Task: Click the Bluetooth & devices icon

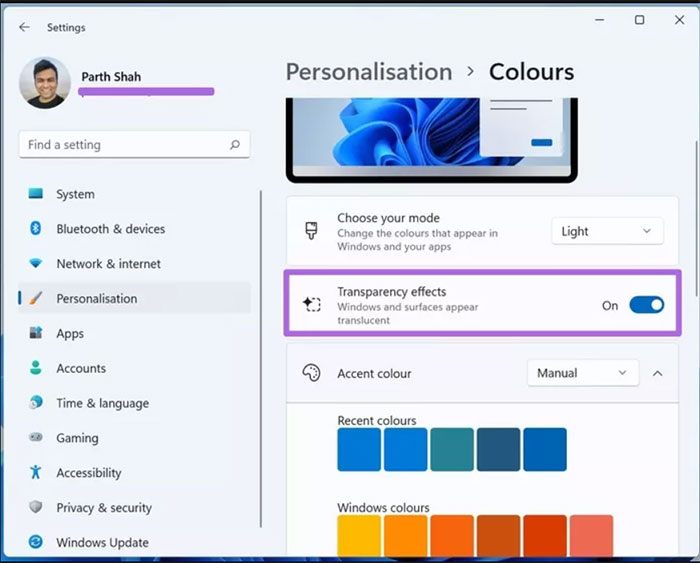Action: point(36,229)
